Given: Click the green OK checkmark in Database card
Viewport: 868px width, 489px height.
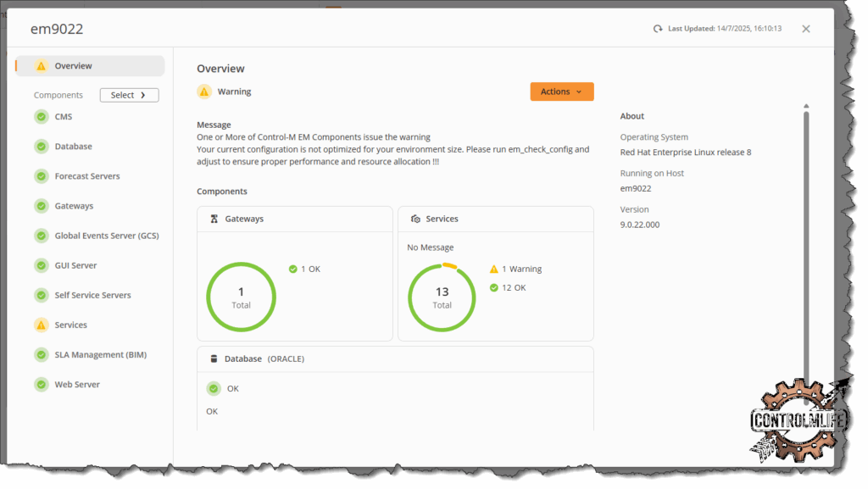Looking at the screenshot, I should click(214, 388).
